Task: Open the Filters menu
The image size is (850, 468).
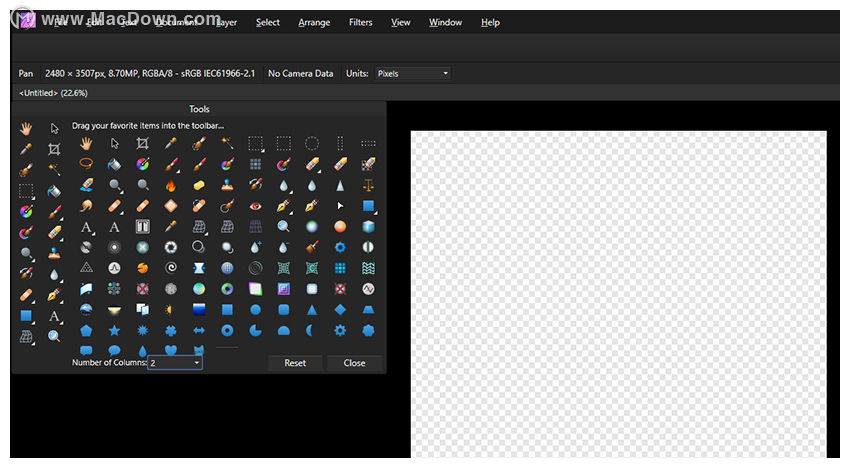Action: pyautogui.click(x=360, y=22)
